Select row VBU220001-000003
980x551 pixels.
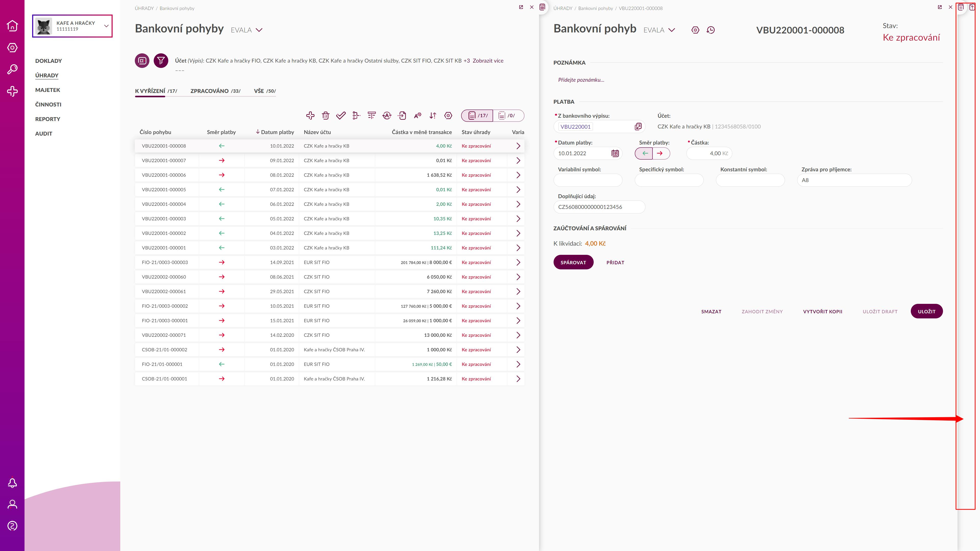point(329,219)
